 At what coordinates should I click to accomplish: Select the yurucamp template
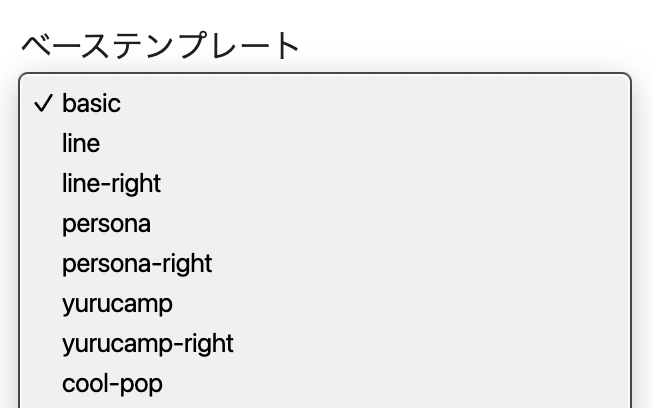click(x=117, y=303)
